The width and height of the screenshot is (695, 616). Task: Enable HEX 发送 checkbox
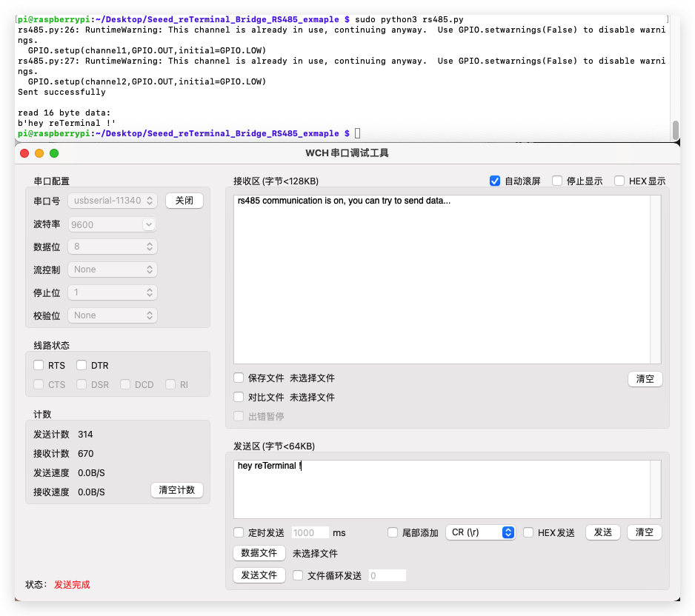[528, 532]
